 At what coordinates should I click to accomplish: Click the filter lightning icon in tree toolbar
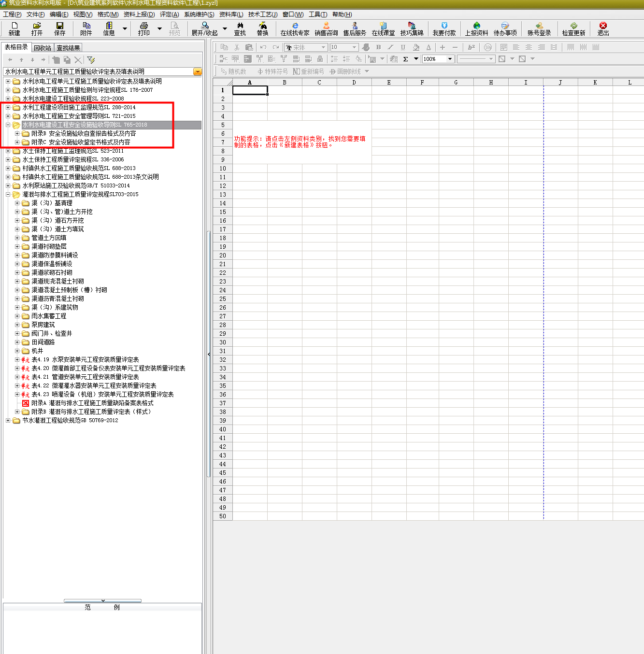pos(91,60)
